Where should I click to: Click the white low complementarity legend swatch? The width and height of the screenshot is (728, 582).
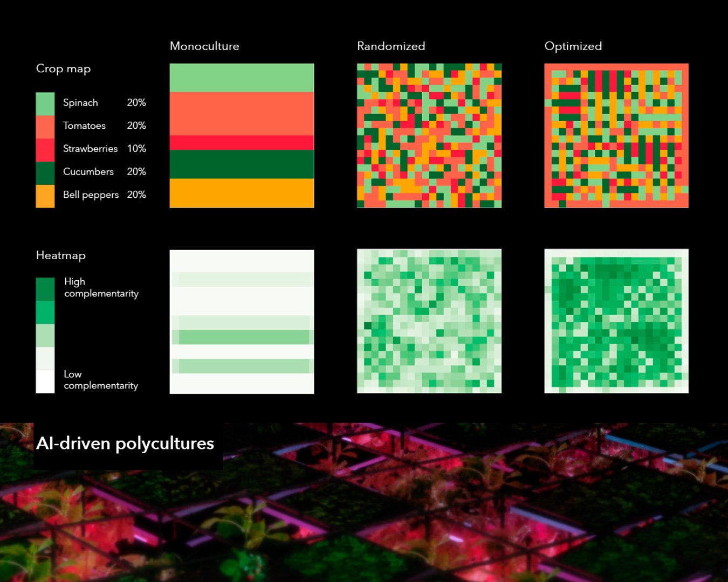tap(45, 382)
